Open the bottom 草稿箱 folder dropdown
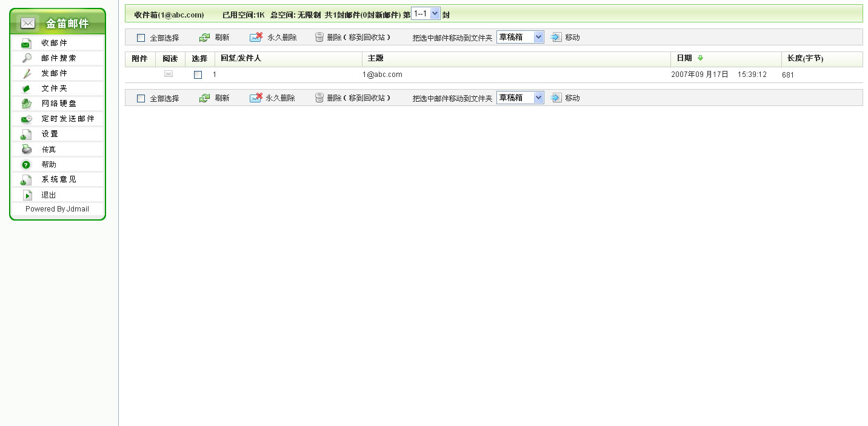The height and width of the screenshot is (426, 868). [x=520, y=98]
